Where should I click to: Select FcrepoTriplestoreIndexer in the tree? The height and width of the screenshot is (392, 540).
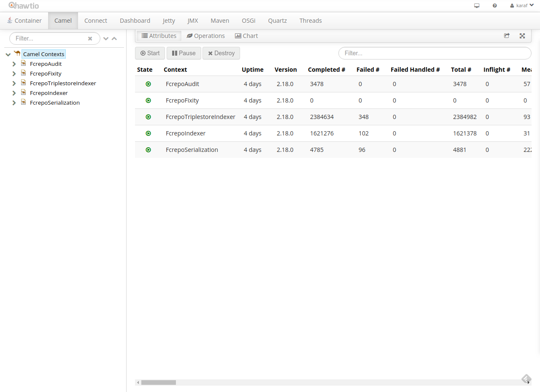(63, 83)
